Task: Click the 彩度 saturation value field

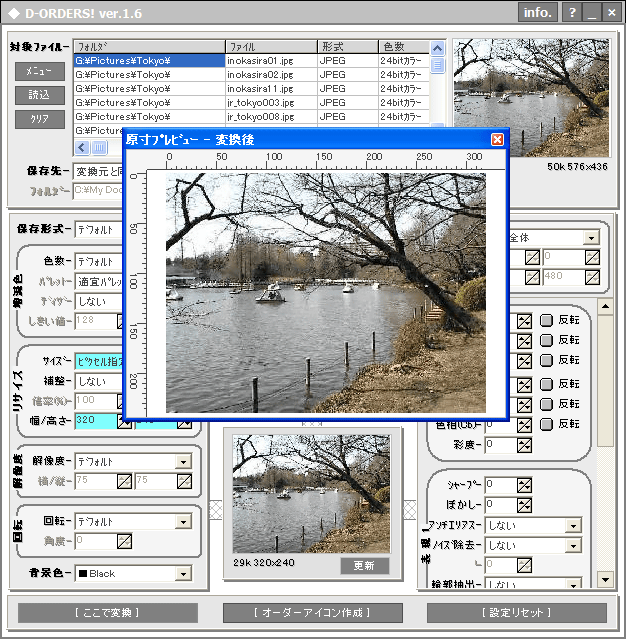Action: (501, 445)
